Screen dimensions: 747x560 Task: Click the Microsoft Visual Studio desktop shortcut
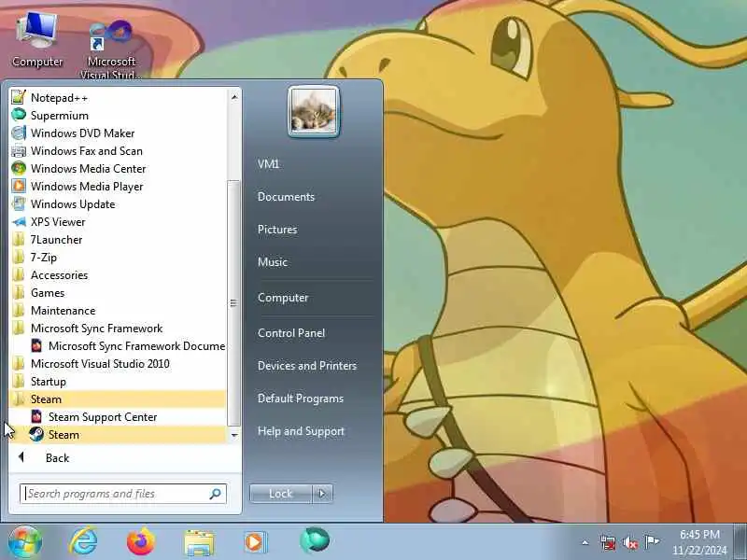(x=111, y=48)
